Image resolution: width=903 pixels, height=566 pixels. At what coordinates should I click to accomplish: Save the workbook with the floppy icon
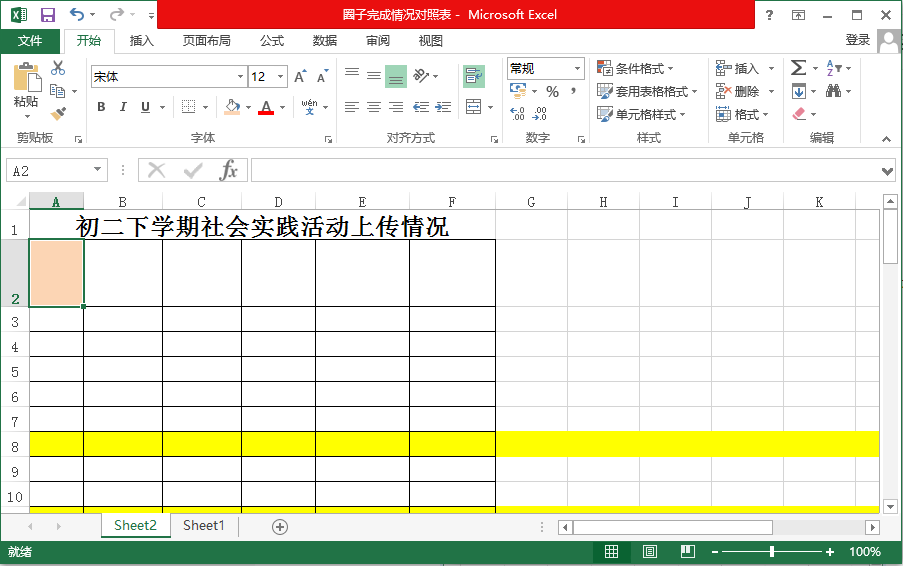click(47, 15)
